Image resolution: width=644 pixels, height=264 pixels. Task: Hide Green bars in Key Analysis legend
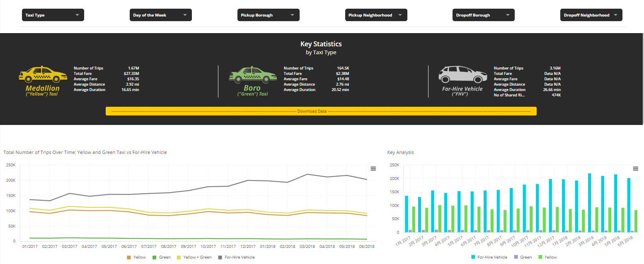tap(525, 257)
